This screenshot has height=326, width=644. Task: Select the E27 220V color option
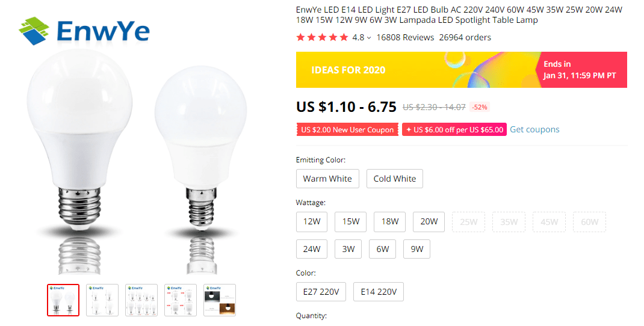(x=321, y=292)
